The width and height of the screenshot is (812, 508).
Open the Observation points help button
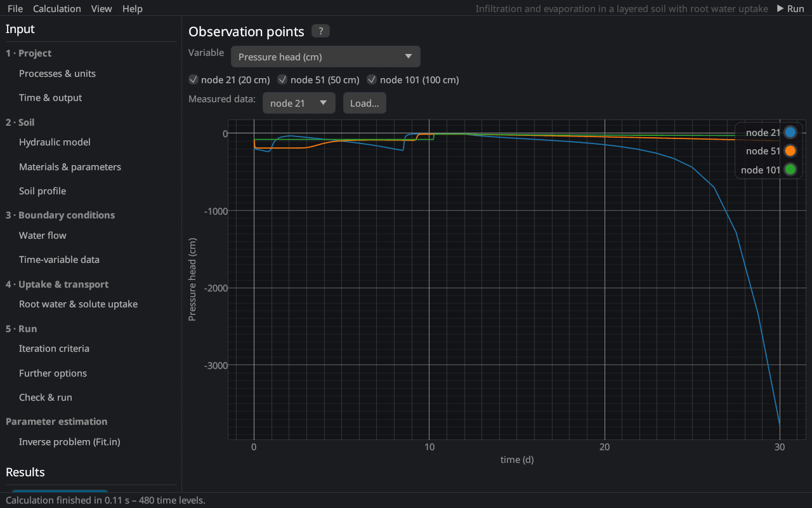point(320,31)
